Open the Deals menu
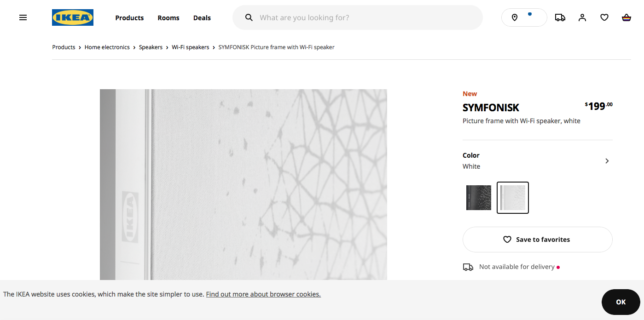 tap(202, 18)
